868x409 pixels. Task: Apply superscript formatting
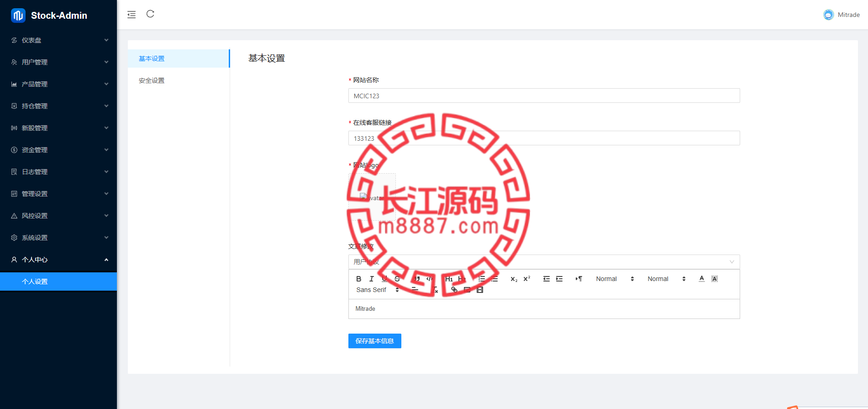pos(527,279)
